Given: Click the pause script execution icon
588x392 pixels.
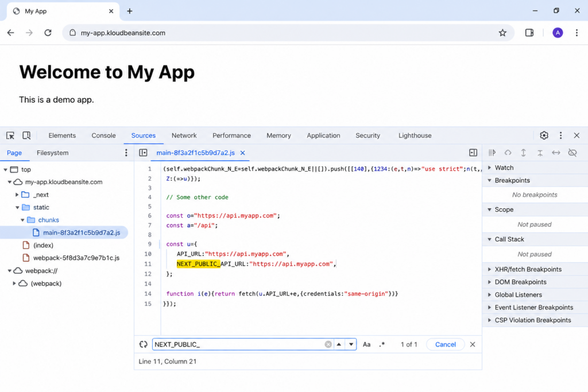Looking at the screenshot, I should click(x=492, y=153).
